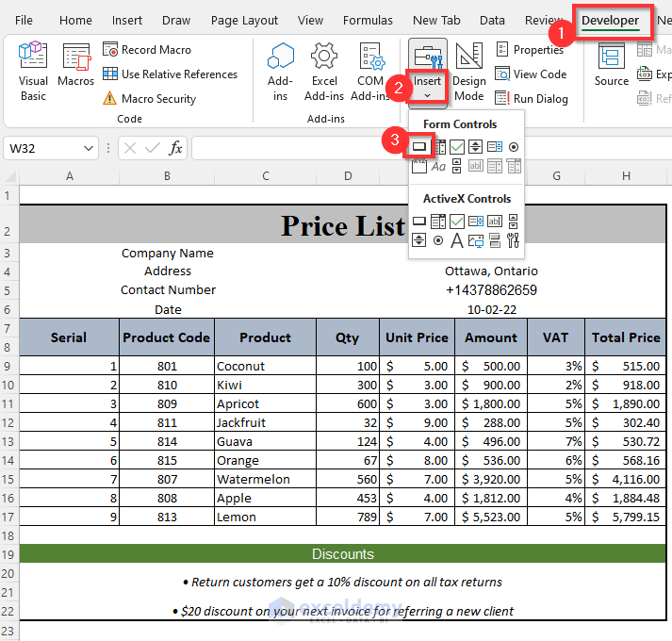The image size is (672, 641).
Task: Switch to the Draw tab
Action: point(176,20)
